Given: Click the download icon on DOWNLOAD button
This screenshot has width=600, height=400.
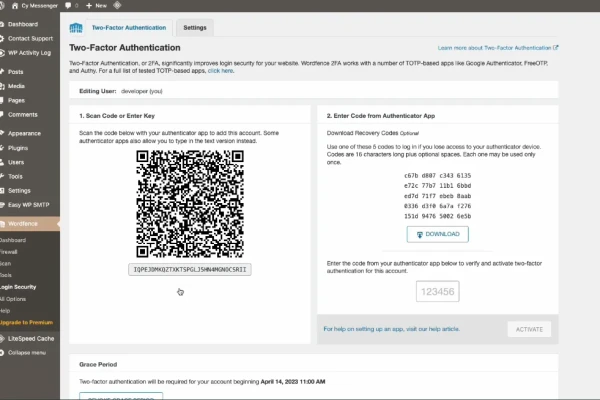Looking at the screenshot, I should coord(419,235).
